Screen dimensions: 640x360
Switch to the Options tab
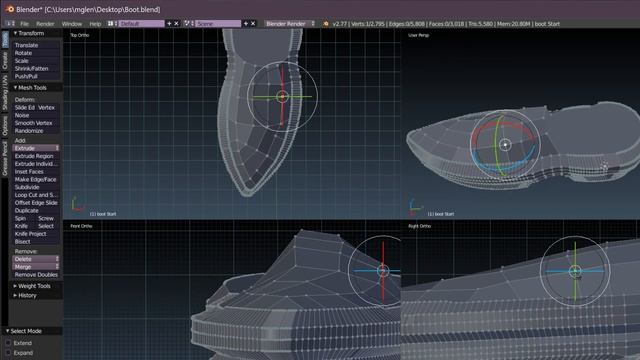4,125
